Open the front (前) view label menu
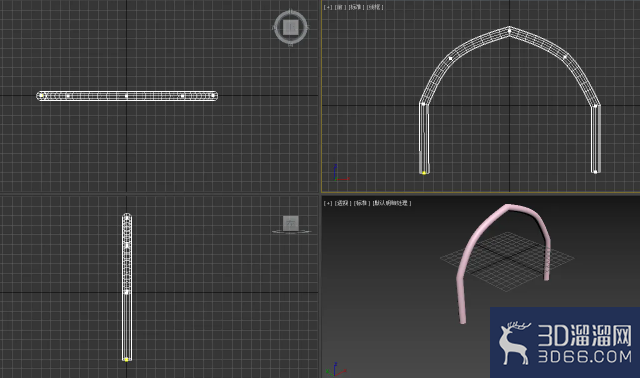This screenshot has height=378, width=640. tap(340, 7)
